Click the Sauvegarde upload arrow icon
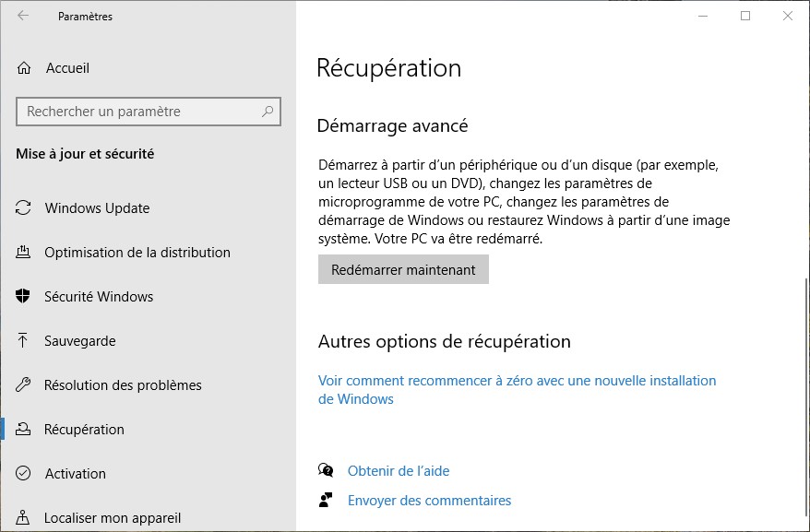The height and width of the screenshot is (532, 810). click(x=24, y=341)
